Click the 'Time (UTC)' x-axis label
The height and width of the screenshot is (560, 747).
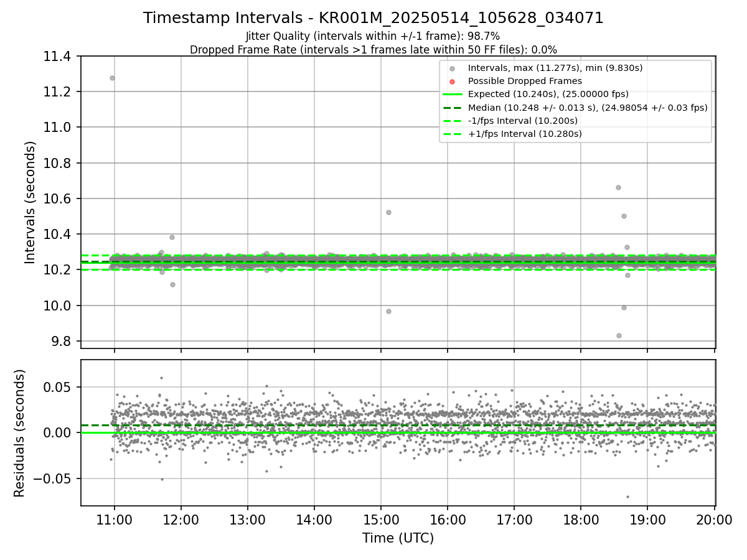point(398,538)
